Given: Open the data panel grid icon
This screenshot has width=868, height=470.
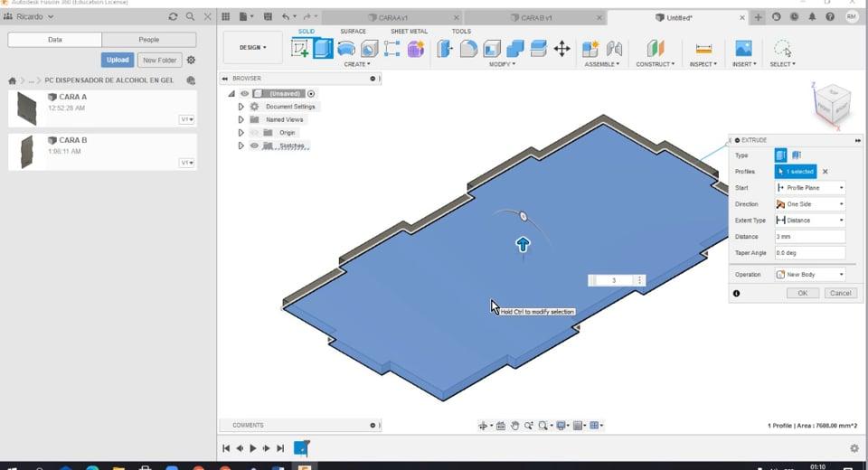Looking at the screenshot, I should [x=226, y=16].
